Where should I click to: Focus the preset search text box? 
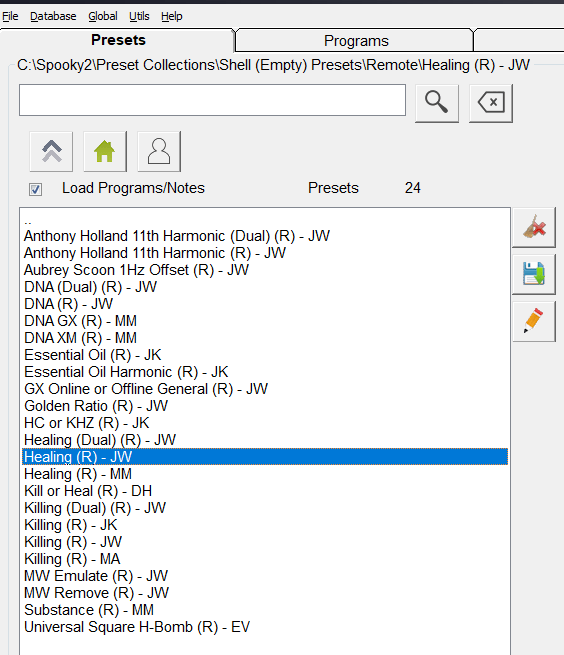(x=212, y=100)
